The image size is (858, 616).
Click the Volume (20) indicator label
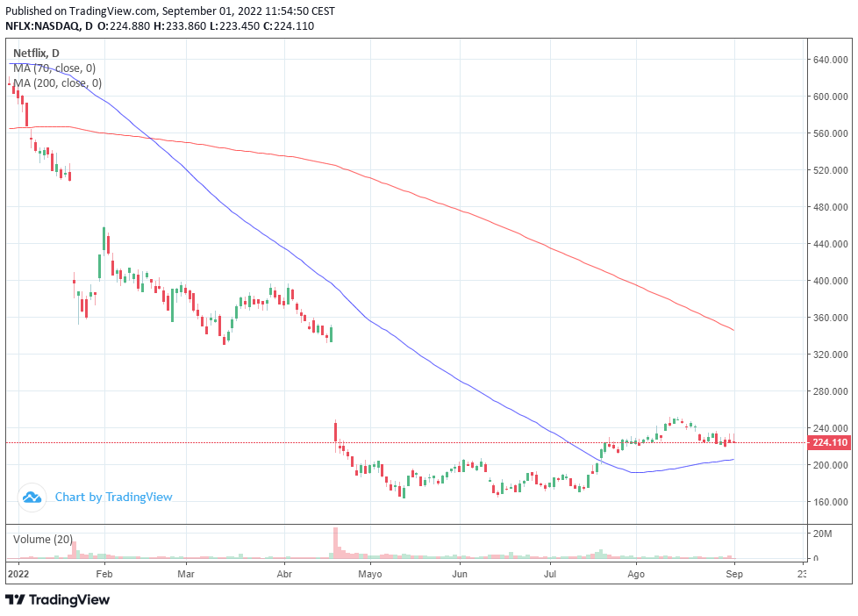(43, 540)
